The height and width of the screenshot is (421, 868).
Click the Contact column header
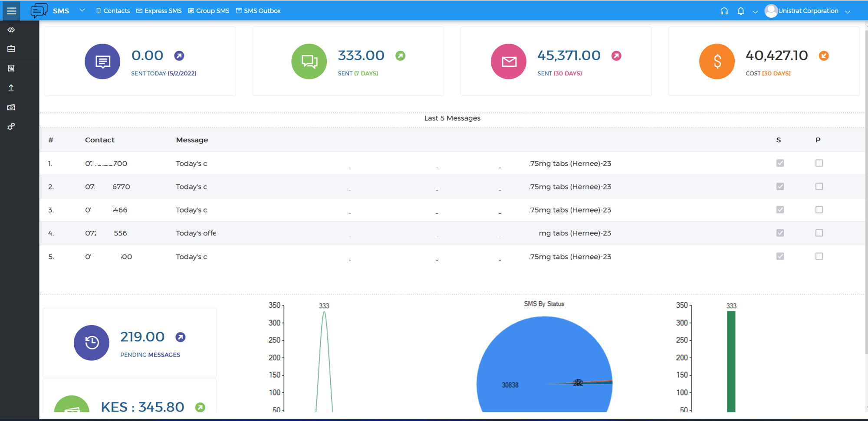[x=99, y=140]
